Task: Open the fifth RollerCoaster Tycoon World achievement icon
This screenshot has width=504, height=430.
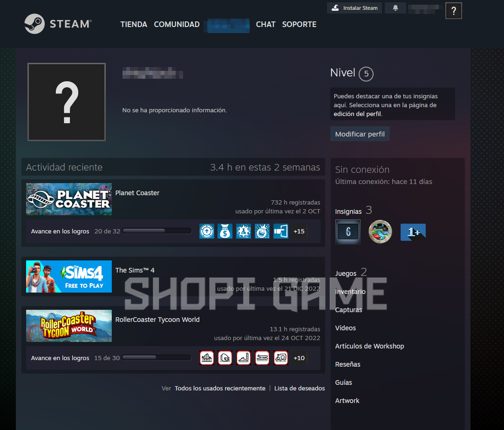Action: click(281, 358)
